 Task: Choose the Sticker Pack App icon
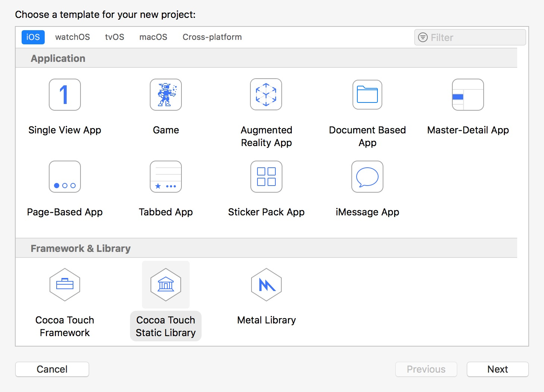266,177
